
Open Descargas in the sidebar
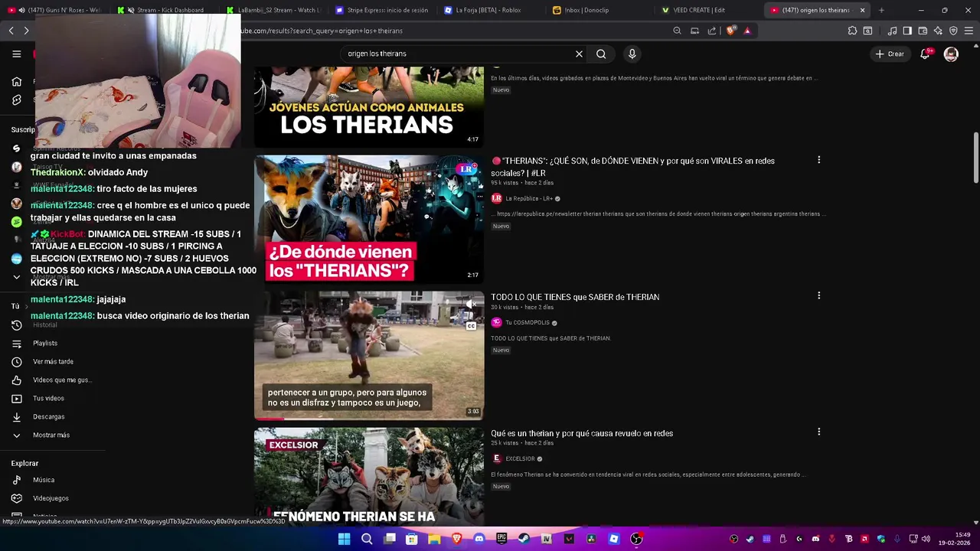[48, 416]
